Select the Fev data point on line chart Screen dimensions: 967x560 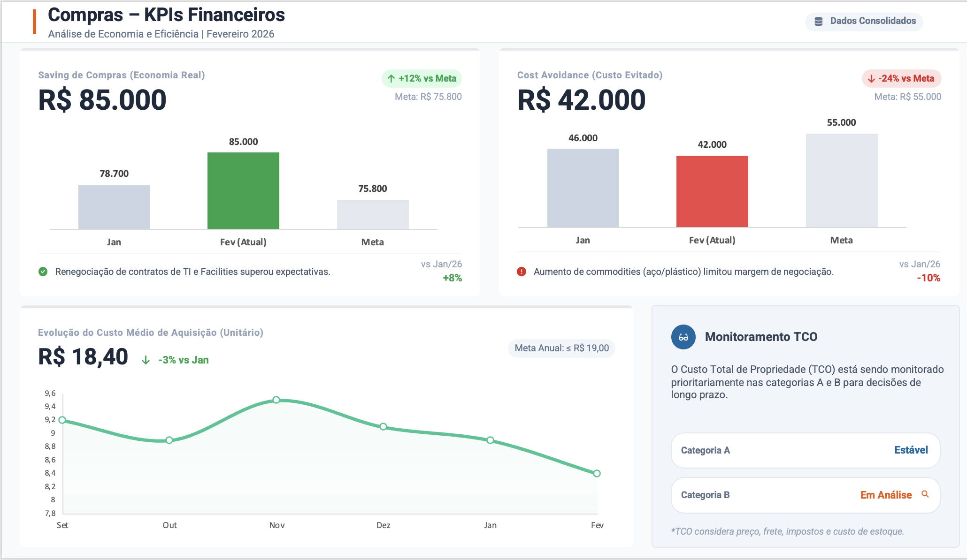pyautogui.click(x=597, y=474)
